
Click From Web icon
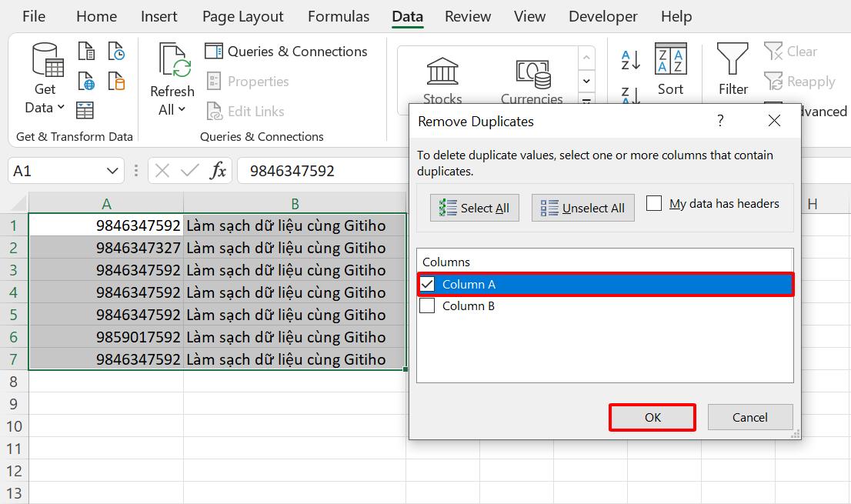[86, 82]
